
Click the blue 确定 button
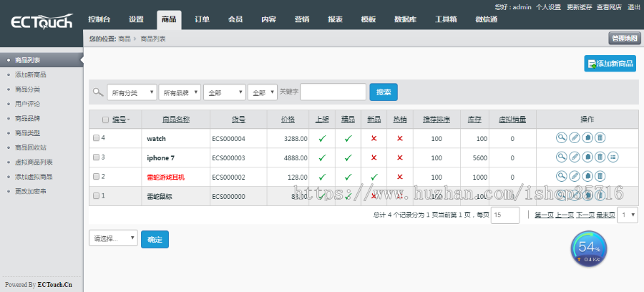coord(155,240)
